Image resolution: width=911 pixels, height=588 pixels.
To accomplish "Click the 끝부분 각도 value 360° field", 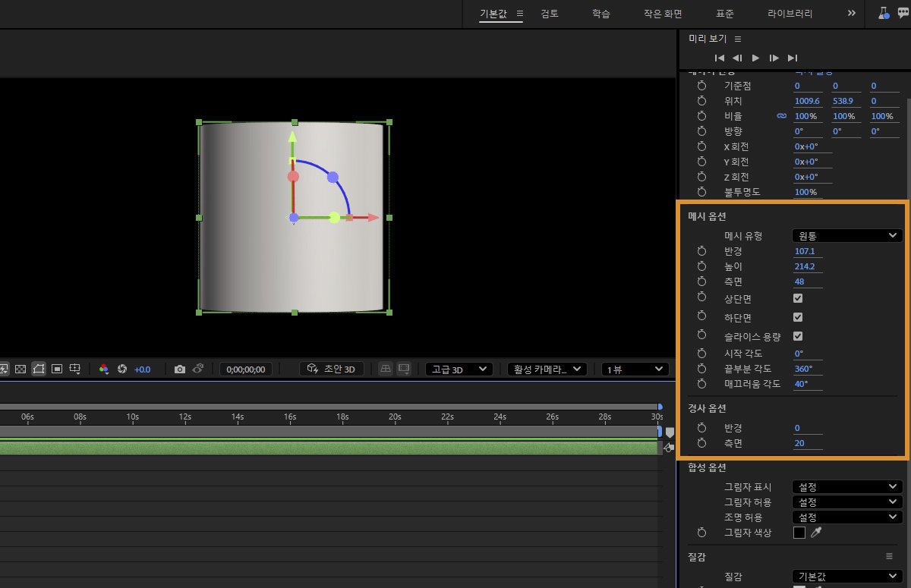I will pyautogui.click(x=809, y=369).
